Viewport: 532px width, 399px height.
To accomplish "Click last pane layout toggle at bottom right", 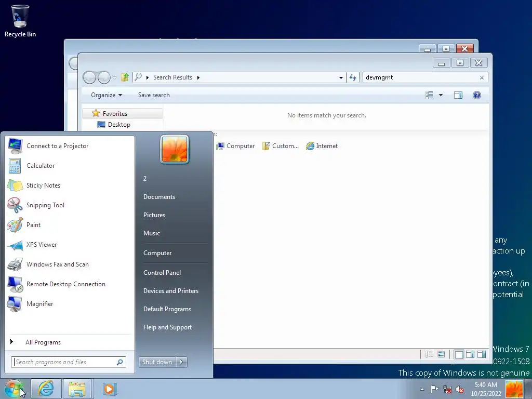I will tap(482, 354).
